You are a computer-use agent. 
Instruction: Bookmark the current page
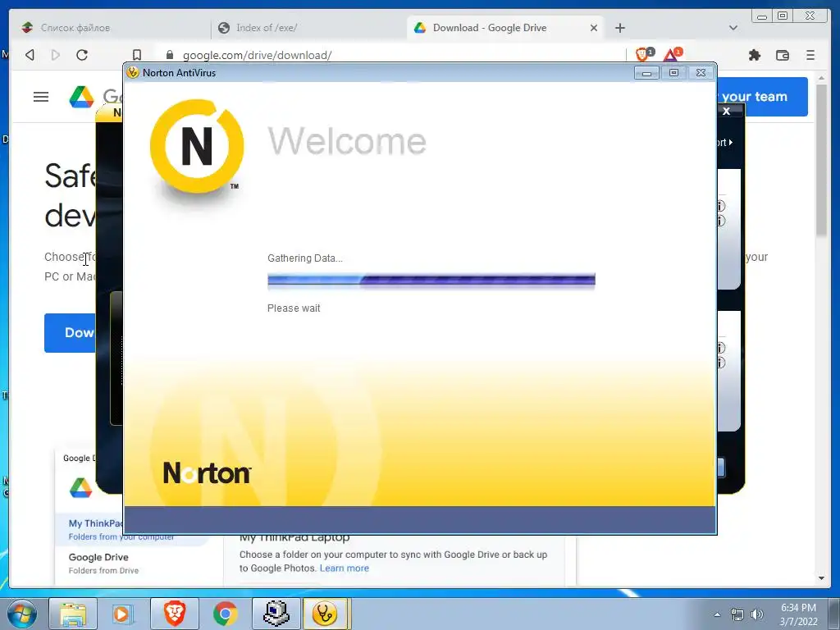coord(137,55)
